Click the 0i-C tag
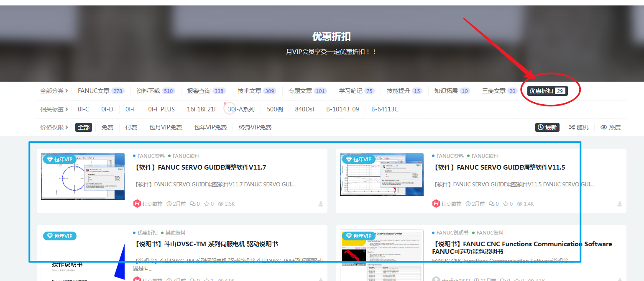 (x=83, y=109)
